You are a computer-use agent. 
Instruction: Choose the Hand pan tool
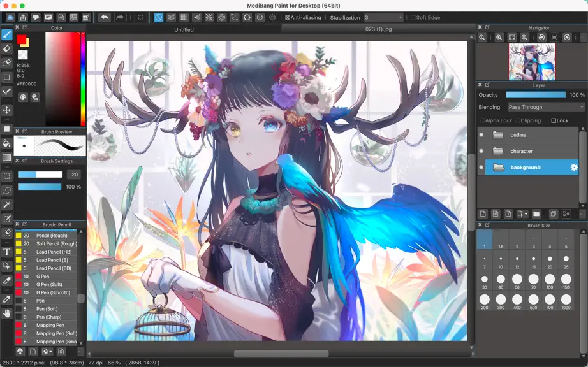[x=7, y=313]
